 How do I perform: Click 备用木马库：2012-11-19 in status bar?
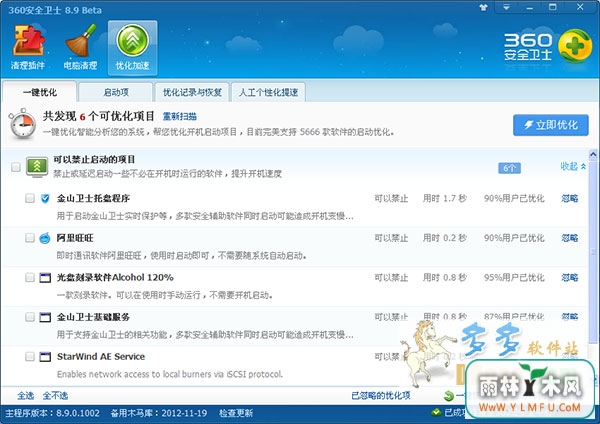(x=159, y=413)
